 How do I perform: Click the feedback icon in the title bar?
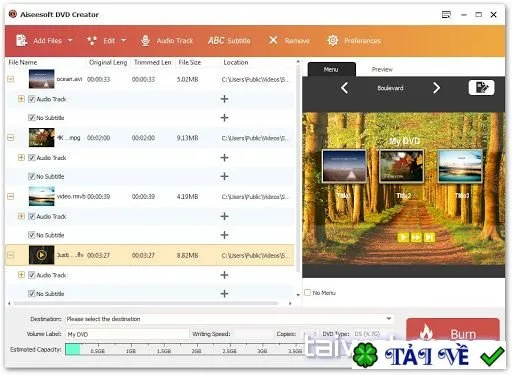tap(446, 15)
